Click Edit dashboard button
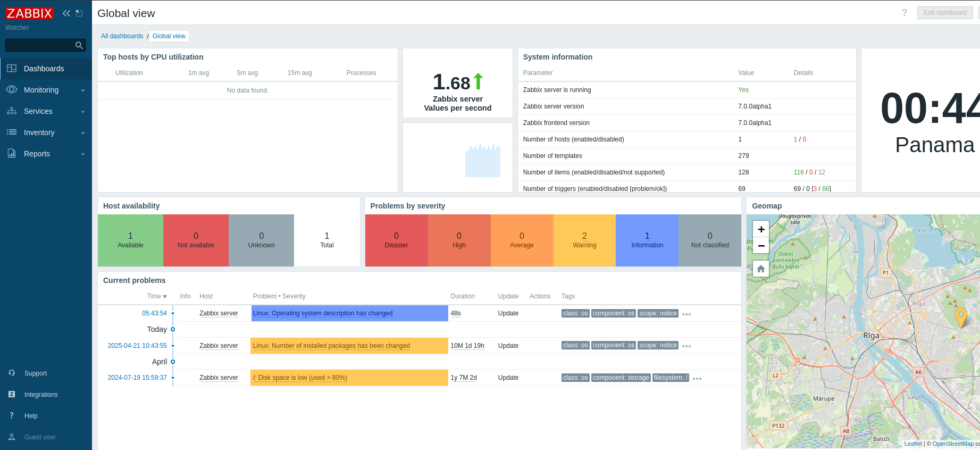The width and height of the screenshot is (980, 450). 945,13
